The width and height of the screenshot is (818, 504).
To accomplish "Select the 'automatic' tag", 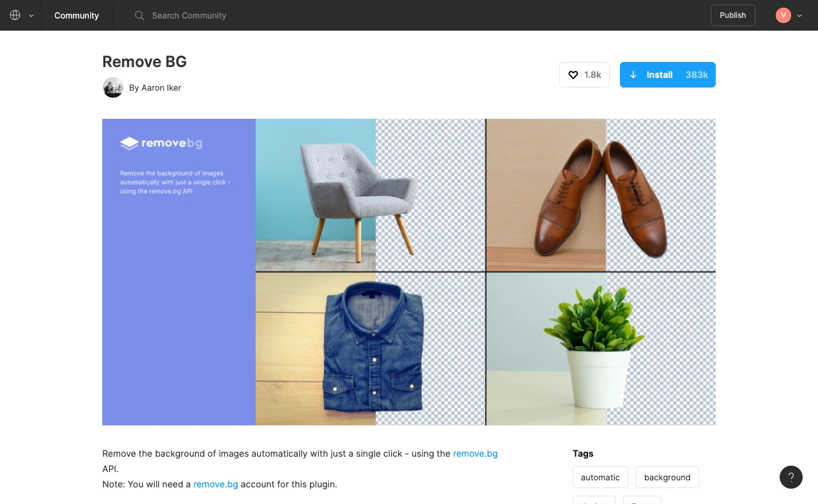I will tap(600, 477).
